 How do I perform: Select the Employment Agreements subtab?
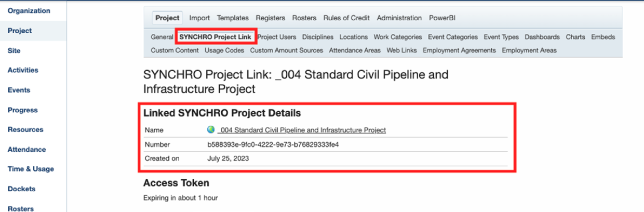(459, 50)
